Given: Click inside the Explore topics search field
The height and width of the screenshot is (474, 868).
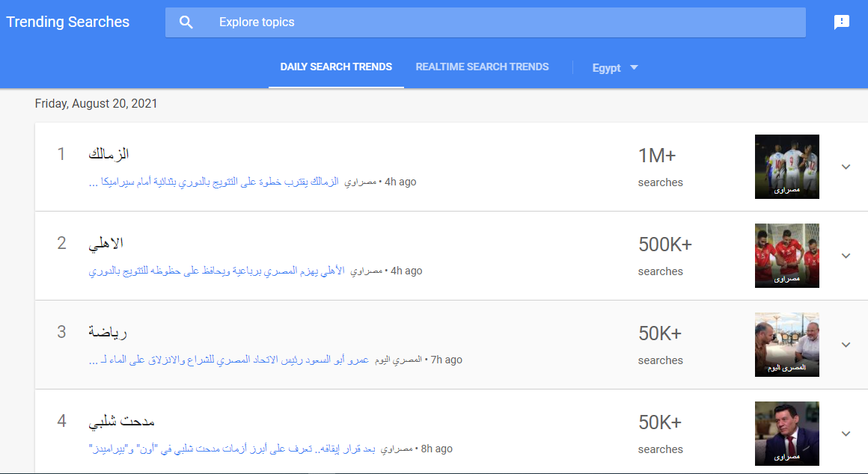Looking at the screenshot, I should click(494, 22).
